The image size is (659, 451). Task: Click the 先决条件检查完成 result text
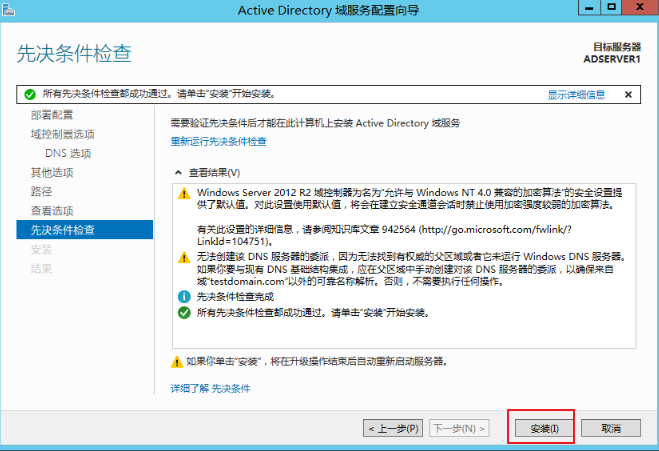tap(235, 297)
